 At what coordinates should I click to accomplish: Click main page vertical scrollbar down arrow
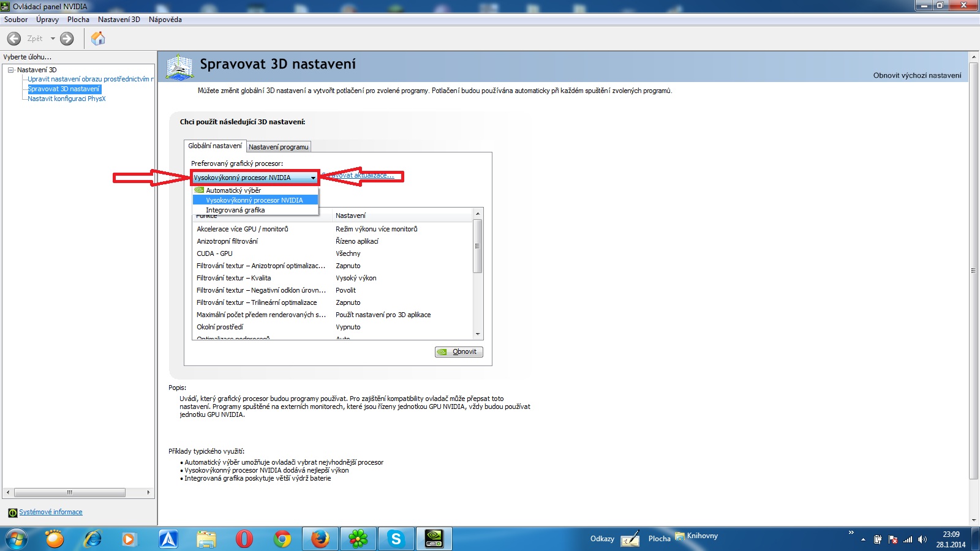[x=974, y=520]
